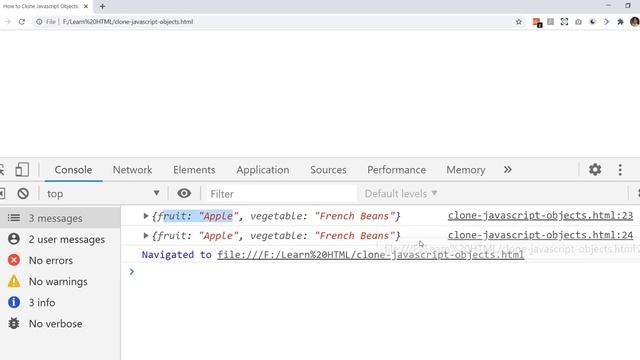Viewport: 640px width, 360px height.
Task: Open source link clone-javascript-objects.html:23
Action: [x=540, y=216]
